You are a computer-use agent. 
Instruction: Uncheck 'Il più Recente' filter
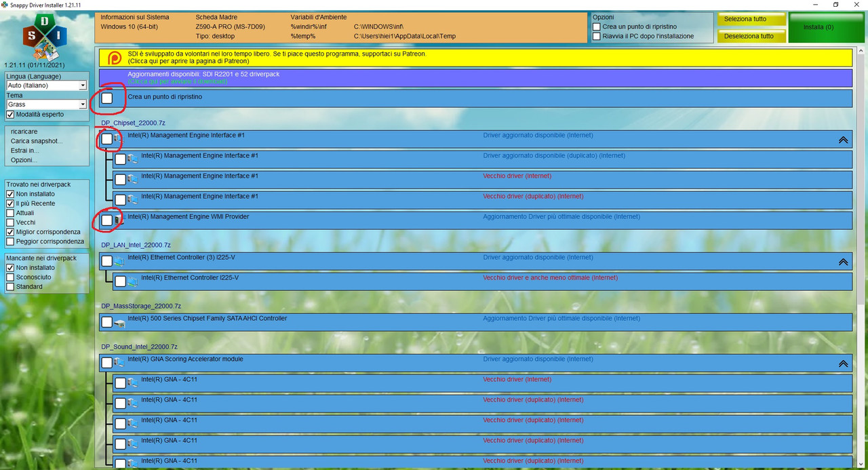click(10, 203)
